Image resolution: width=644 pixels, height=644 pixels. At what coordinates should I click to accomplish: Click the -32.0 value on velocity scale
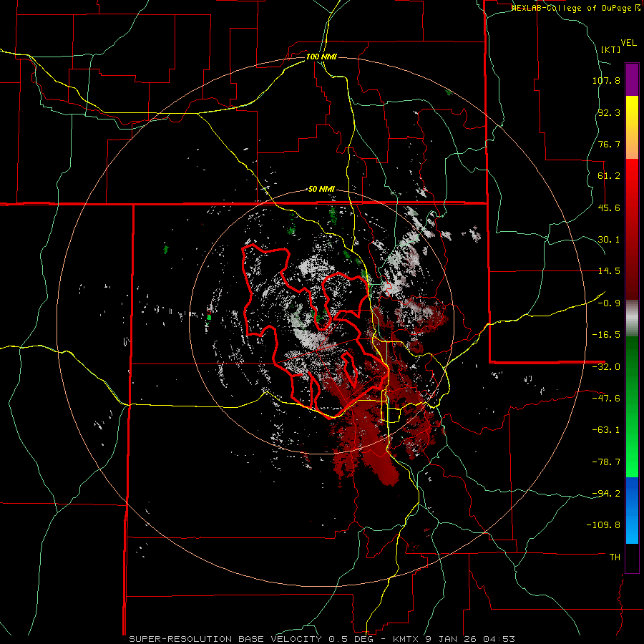(x=606, y=367)
